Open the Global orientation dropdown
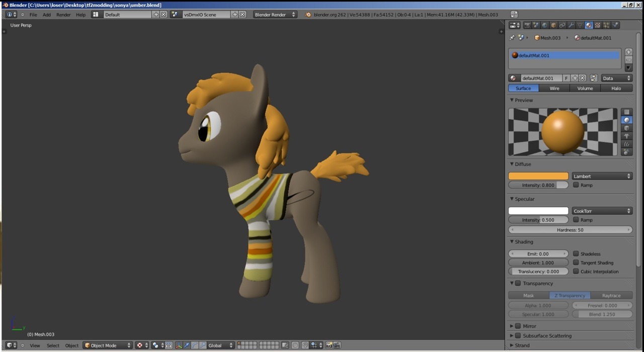 (221, 345)
